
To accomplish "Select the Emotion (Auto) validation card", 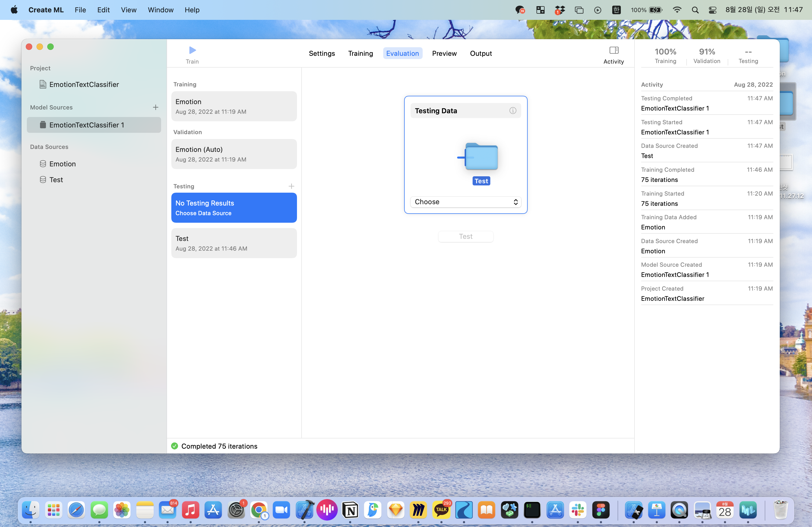I will tap(234, 154).
